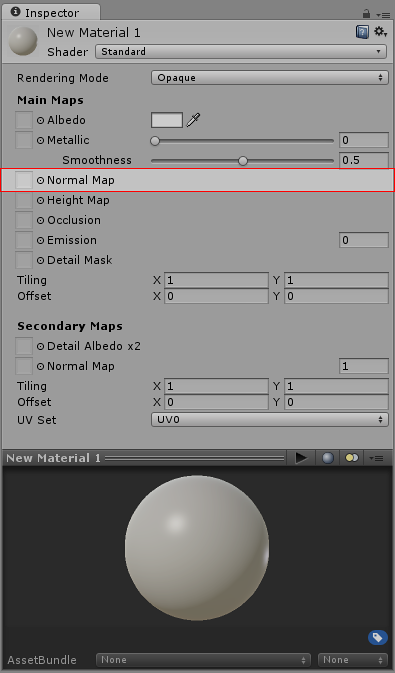Click the Secondary Normal Map scale field
The image size is (395, 673).
point(364,366)
